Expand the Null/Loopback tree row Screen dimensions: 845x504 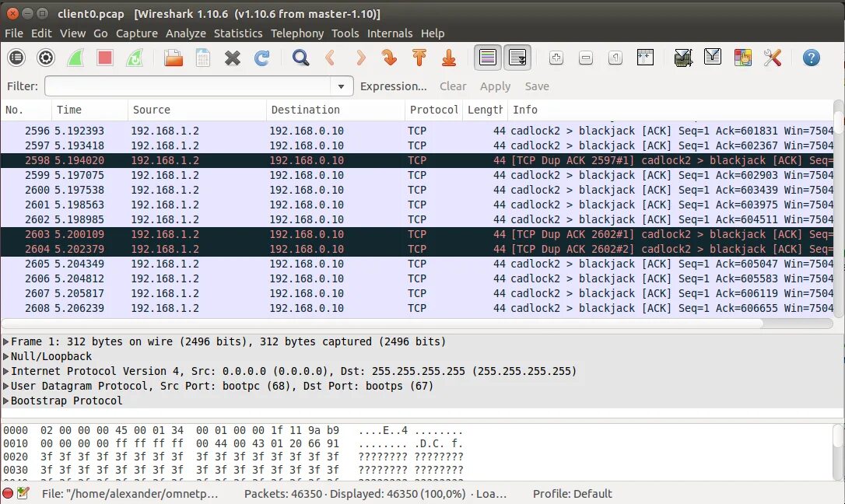(6, 356)
